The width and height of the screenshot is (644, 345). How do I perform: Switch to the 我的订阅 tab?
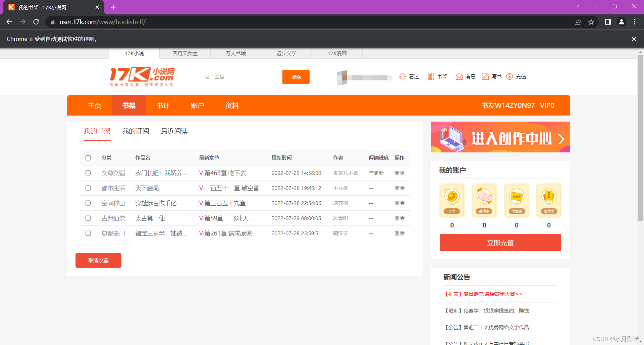[x=136, y=131]
